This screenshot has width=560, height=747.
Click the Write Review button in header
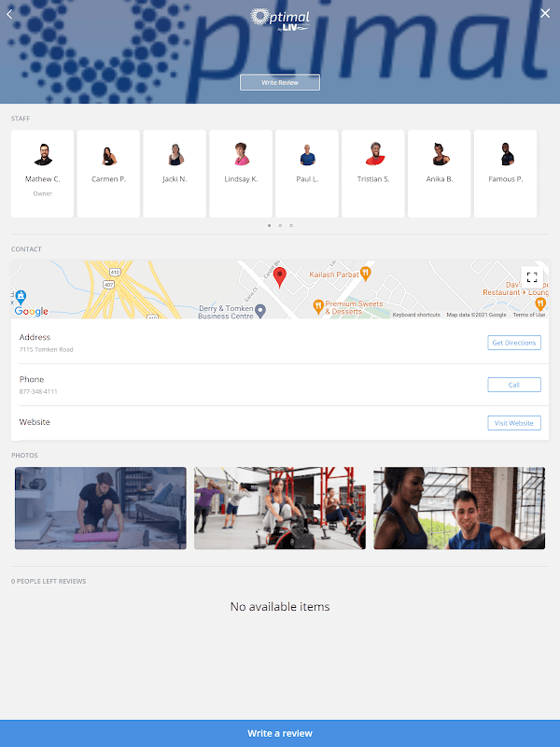[x=280, y=82]
